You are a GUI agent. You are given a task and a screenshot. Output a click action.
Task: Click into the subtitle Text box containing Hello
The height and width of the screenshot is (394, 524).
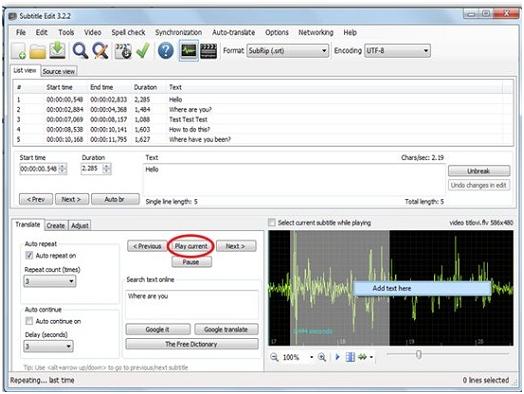pyautogui.click(x=294, y=179)
